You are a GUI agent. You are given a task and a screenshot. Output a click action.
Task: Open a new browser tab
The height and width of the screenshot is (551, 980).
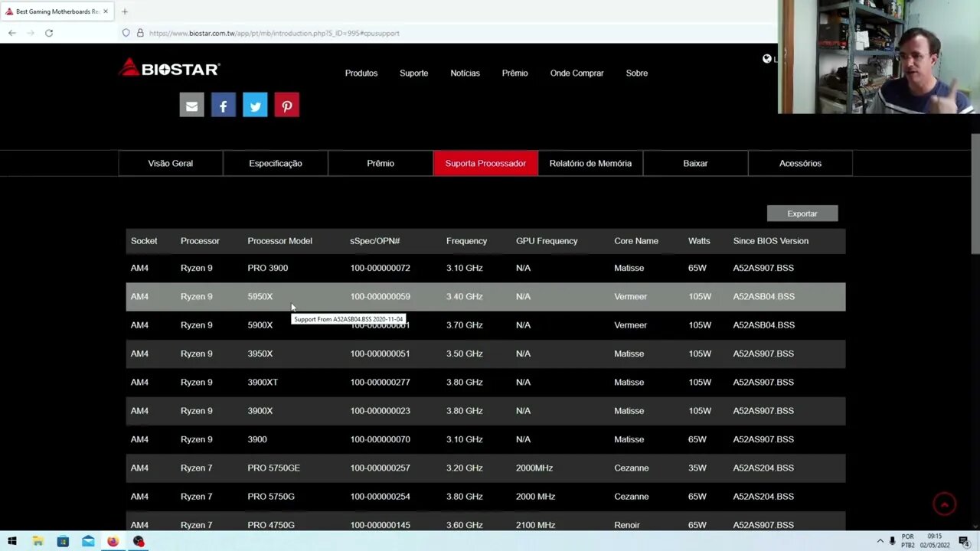coord(125,11)
